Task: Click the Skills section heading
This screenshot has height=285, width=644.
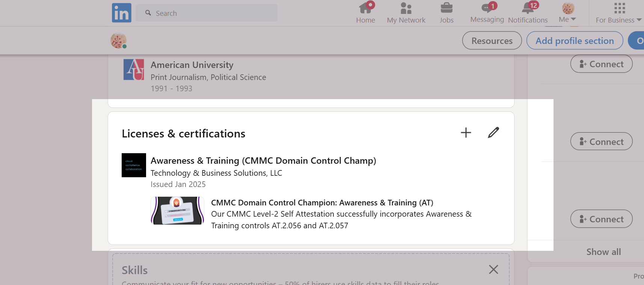Action: (134, 270)
